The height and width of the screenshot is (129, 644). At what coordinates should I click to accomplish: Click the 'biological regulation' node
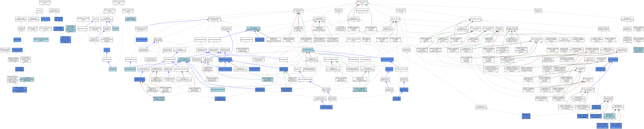tap(362, 11)
